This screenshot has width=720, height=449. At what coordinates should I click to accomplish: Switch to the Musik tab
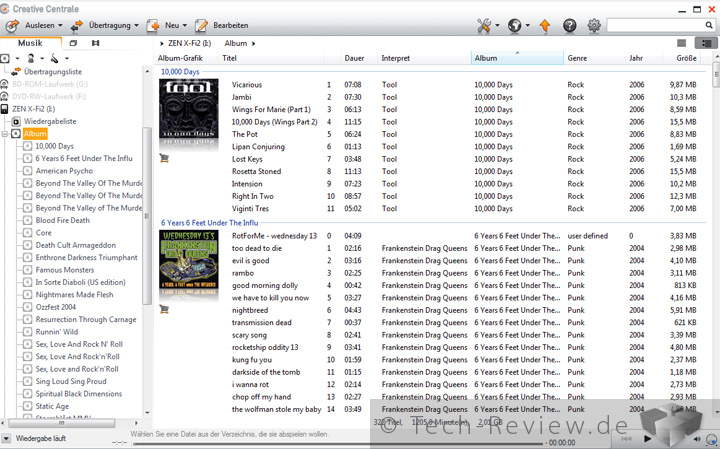pos(30,43)
